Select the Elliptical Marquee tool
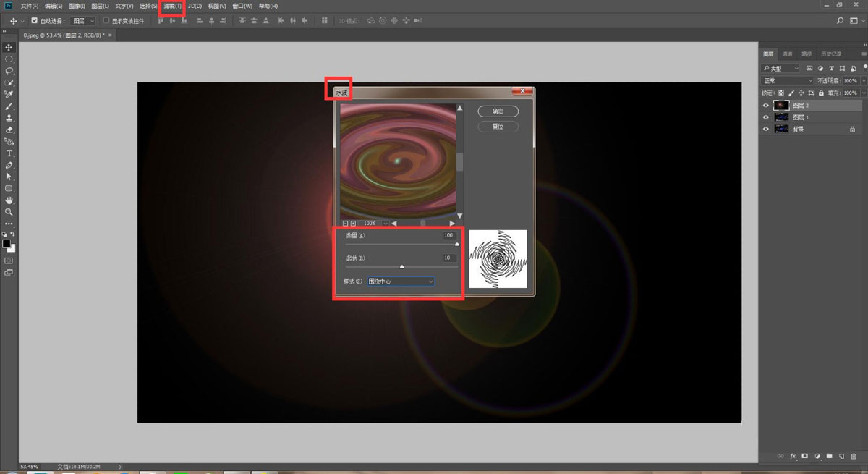The width and height of the screenshot is (868, 474). coord(9,59)
